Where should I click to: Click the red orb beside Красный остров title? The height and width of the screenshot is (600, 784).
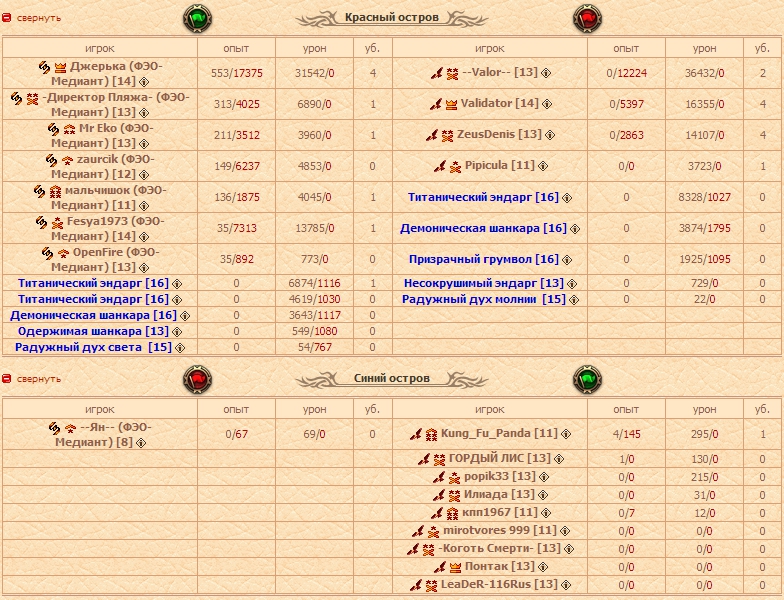coord(586,19)
